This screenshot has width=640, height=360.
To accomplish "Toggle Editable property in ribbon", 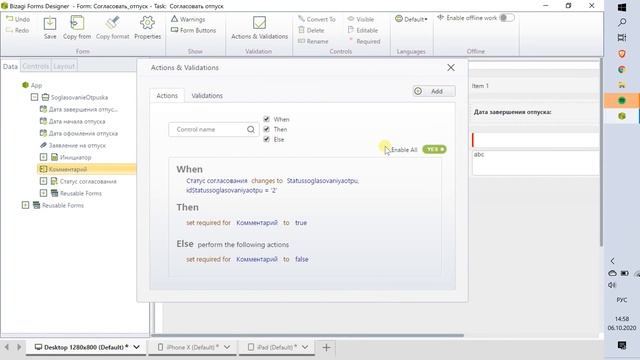I will pyautogui.click(x=363, y=30).
